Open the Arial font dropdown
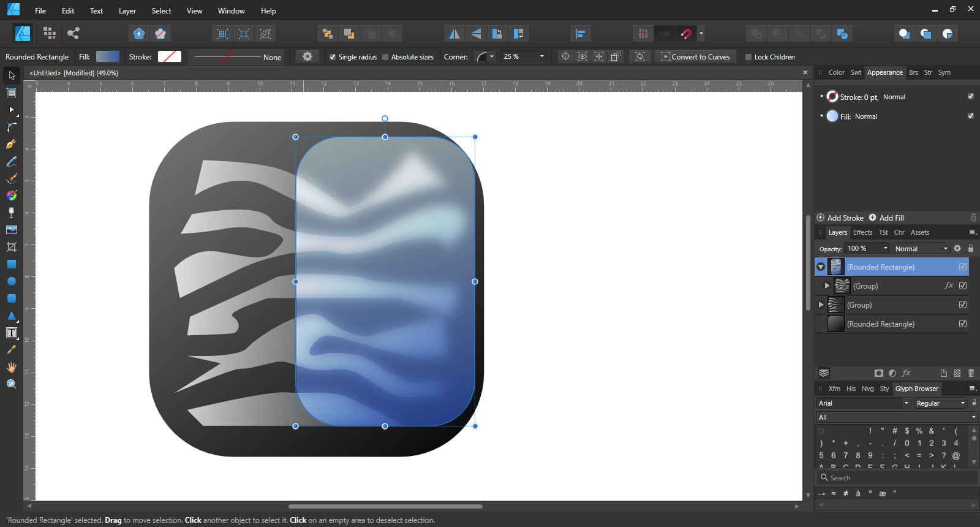980x527 pixels. point(864,403)
